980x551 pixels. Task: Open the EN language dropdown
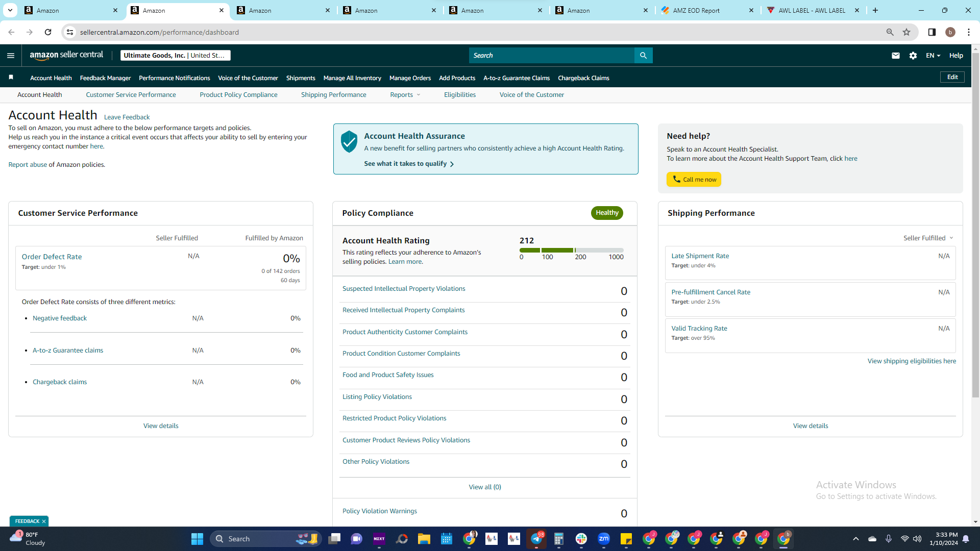[933, 56]
